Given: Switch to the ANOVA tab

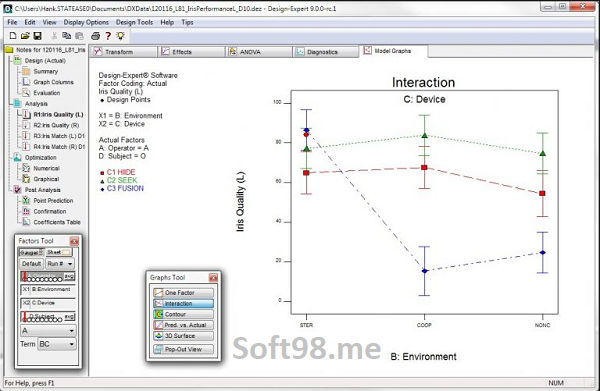Looking at the screenshot, I should [x=259, y=52].
